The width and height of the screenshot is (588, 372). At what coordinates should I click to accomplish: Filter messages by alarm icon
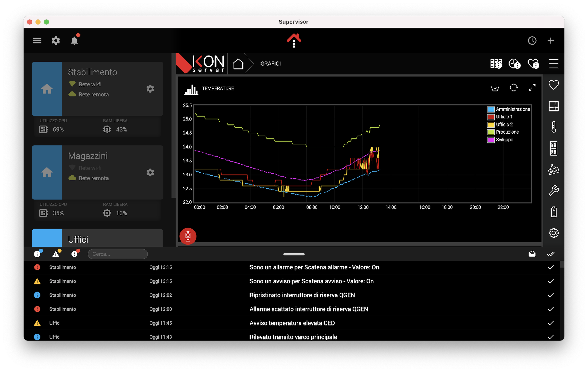click(x=74, y=254)
